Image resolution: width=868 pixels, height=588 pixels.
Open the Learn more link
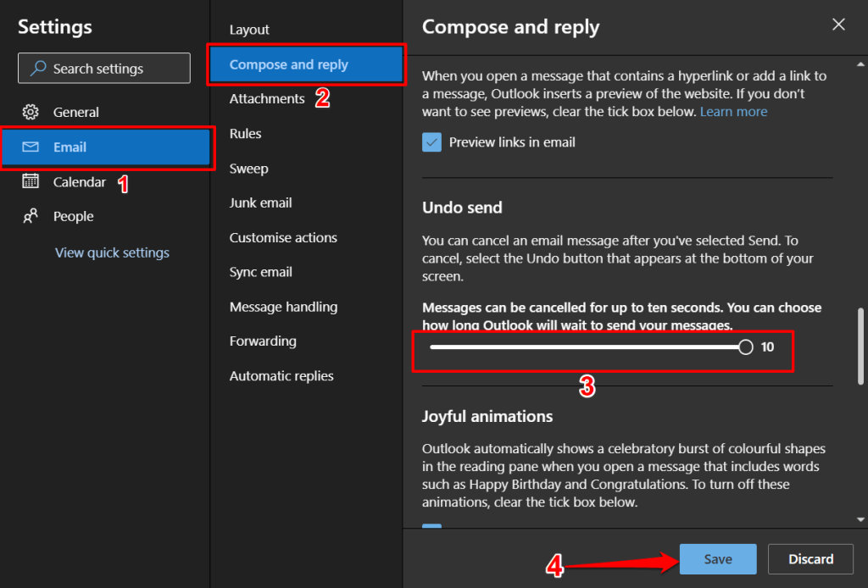coord(733,112)
